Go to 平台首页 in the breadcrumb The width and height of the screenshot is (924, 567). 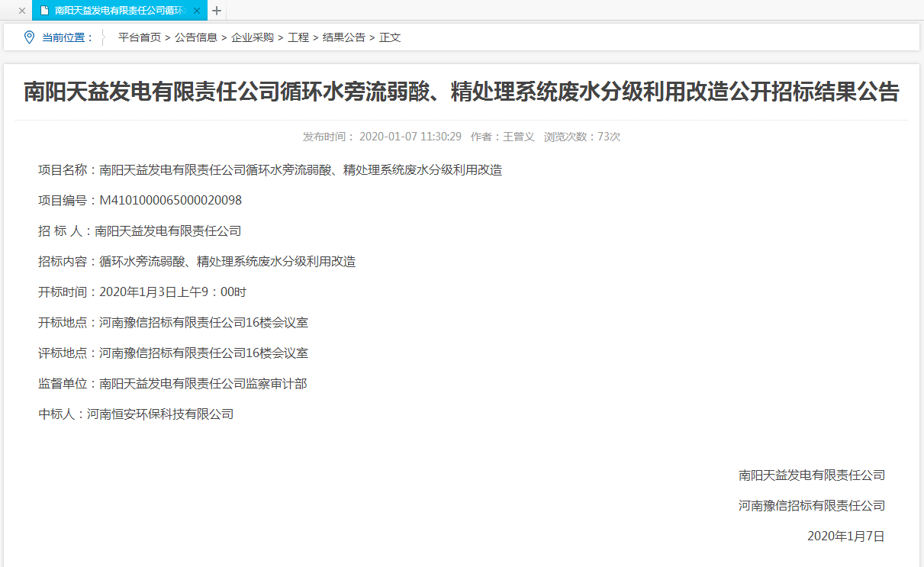pyautogui.click(x=140, y=37)
